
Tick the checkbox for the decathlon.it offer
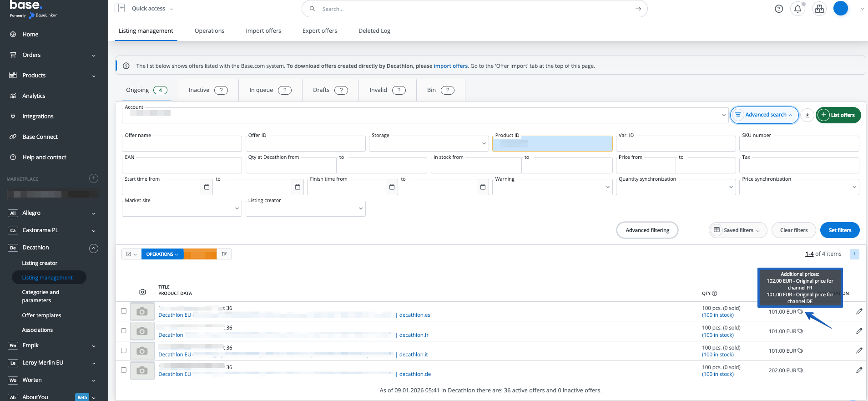124,350
